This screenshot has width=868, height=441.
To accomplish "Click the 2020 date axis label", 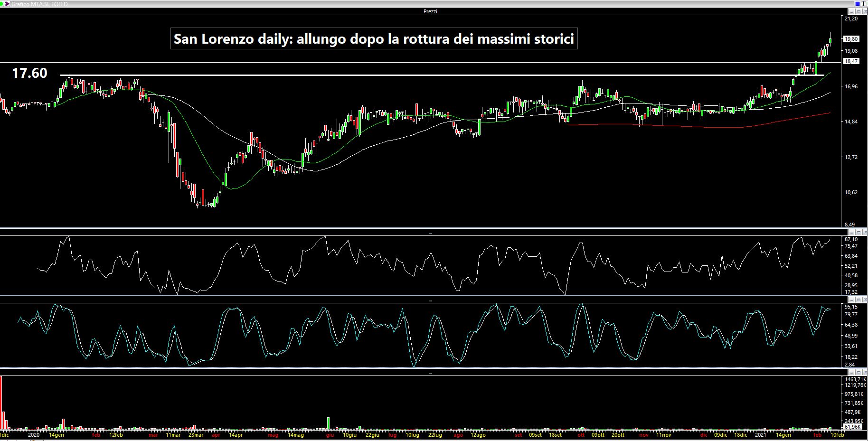I will 33,434.
